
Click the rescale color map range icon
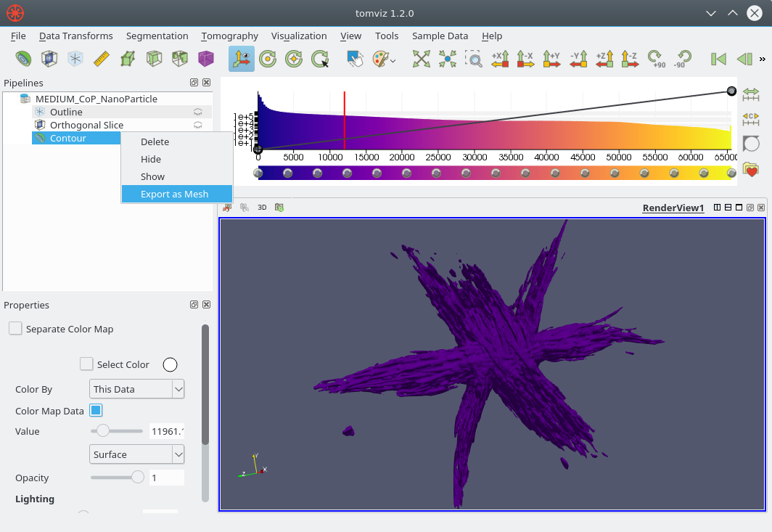(x=751, y=94)
